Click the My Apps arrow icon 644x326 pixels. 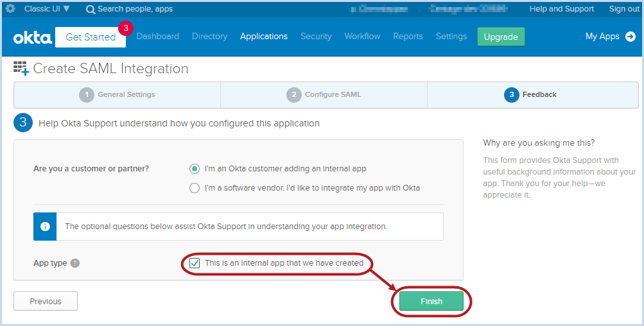(x=630, y=37)
